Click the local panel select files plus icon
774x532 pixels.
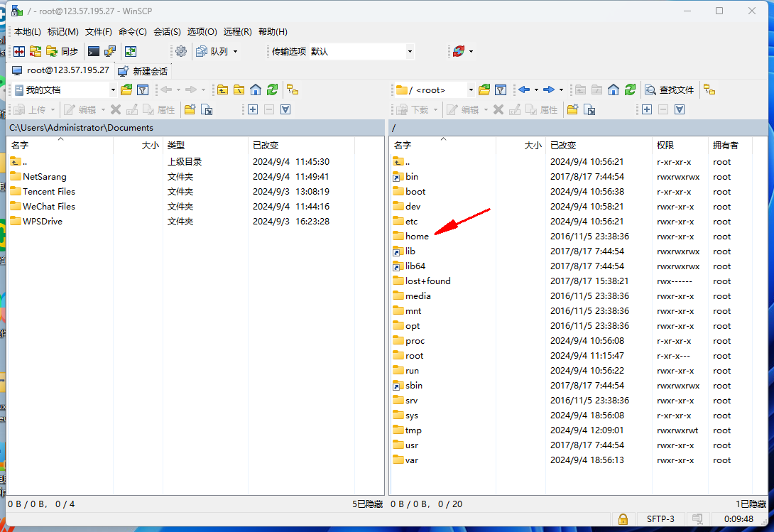[x=253, y=109]
